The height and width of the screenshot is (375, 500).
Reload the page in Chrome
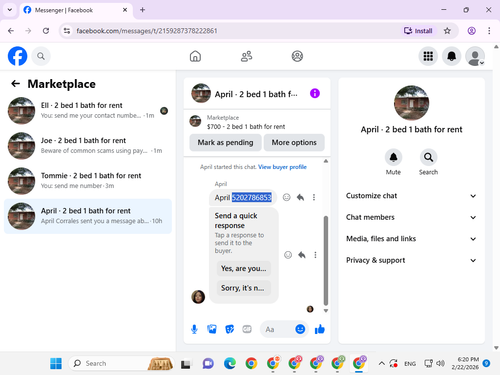click(x=46, y=31)
